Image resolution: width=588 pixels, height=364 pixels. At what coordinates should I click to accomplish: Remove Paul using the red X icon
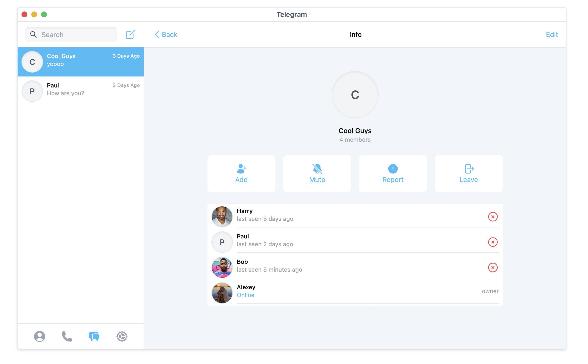[493, 242]
